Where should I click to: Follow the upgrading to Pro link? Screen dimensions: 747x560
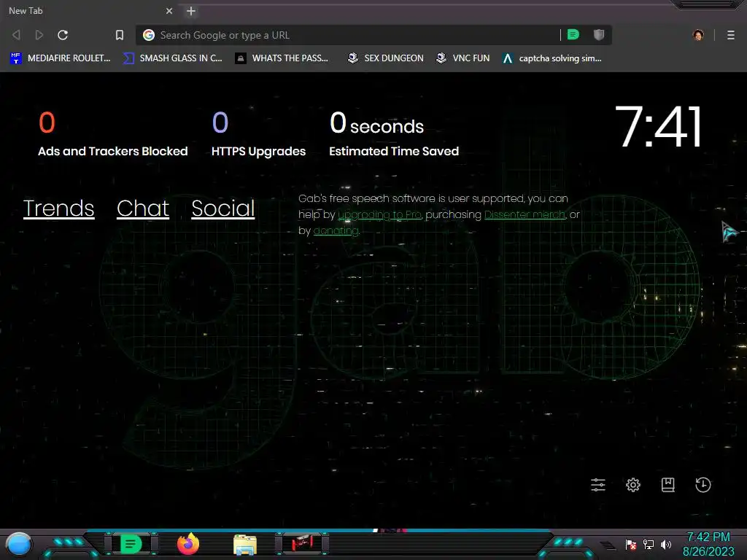(379, 215)
